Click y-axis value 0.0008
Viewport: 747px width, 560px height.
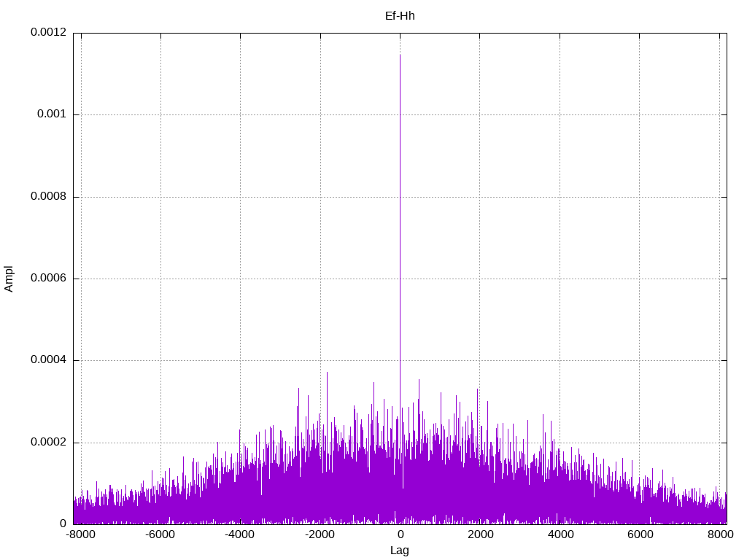click(48, 197)
